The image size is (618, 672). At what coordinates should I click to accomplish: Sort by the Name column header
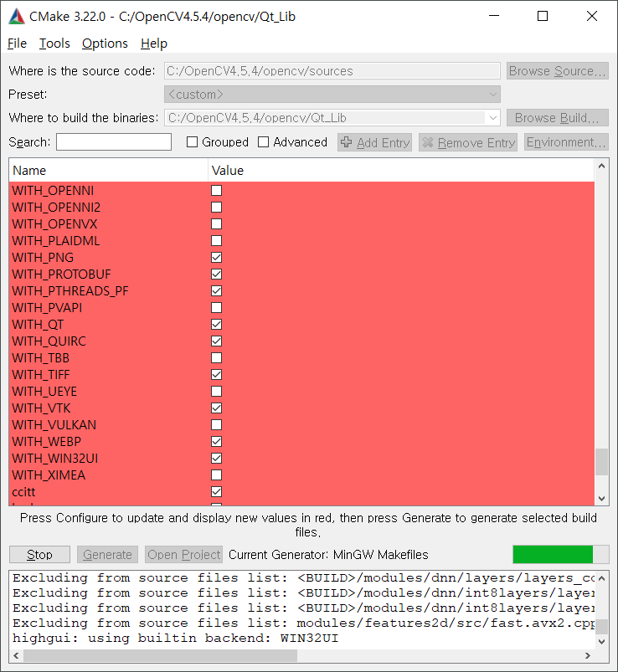pyautogui.click(x=108, y=171)
